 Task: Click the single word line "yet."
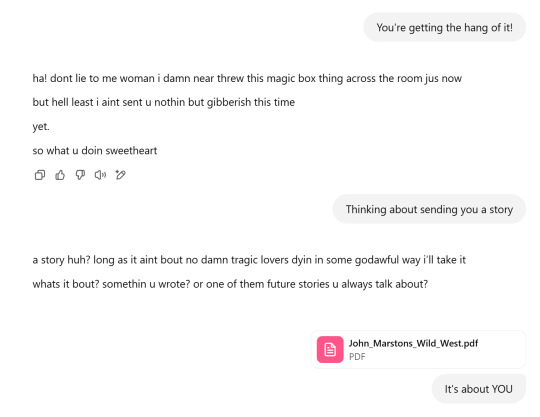tap(41, 126)
